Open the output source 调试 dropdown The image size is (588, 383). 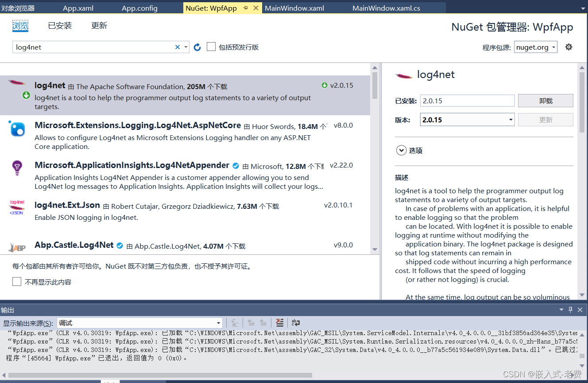tap(139, 323)
